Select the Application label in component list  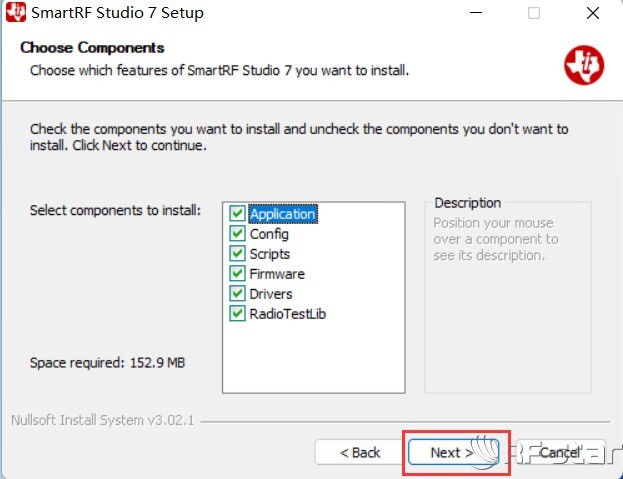[283, 214]
